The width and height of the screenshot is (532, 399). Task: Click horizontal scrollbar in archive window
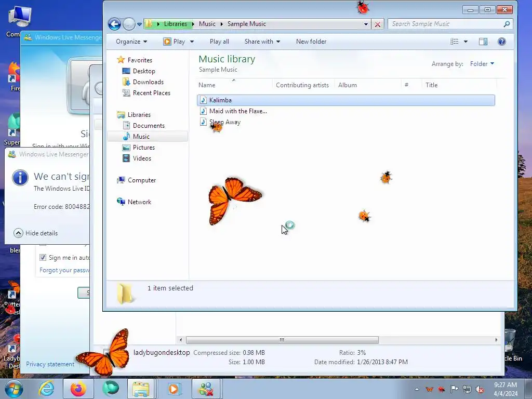tap(282, 340)
